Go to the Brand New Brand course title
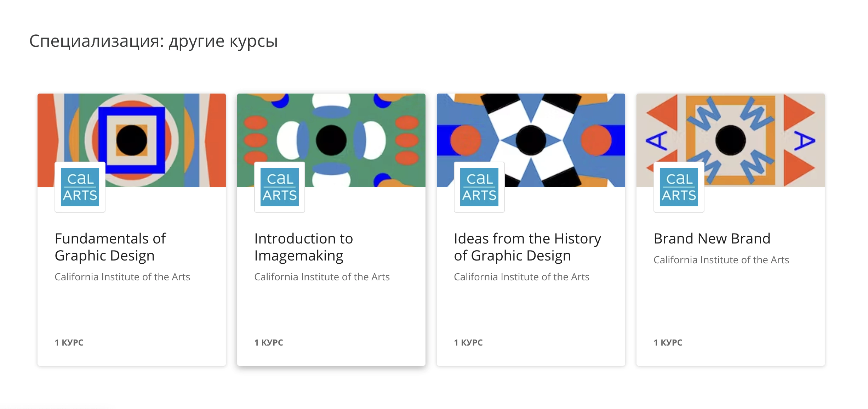Image resolution: width=868 pixels, height=409 pixels. pyautogui.click(x=712, y=239)
